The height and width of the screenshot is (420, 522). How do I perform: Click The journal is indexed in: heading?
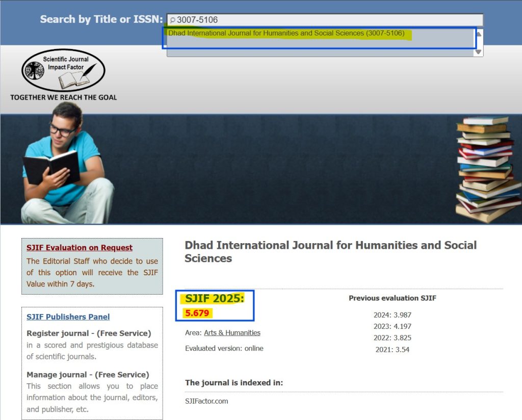pos(234,383)
